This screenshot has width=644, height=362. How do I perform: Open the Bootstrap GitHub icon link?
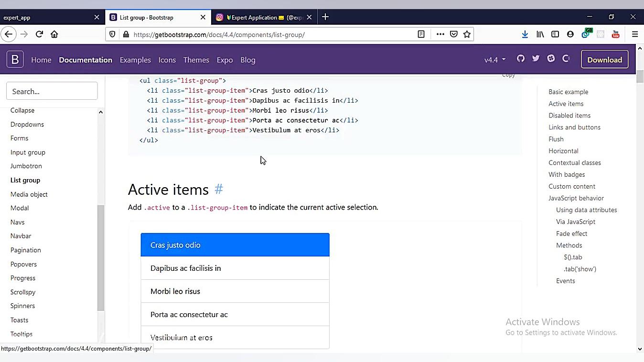[x=521, y=58]
